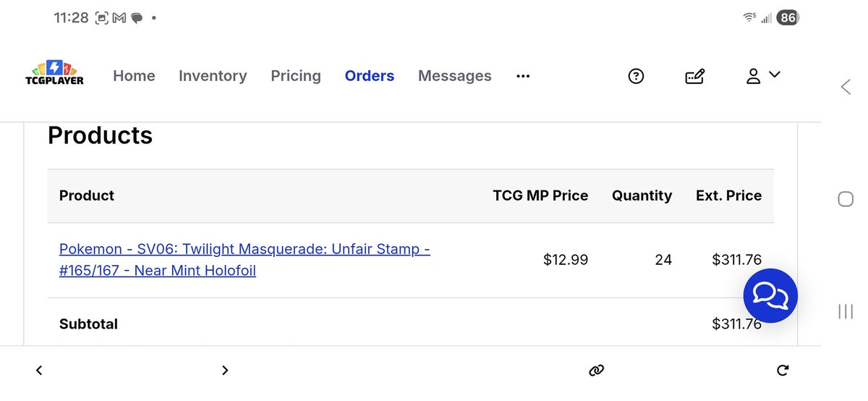
Task: Open the blue chat support bubble
Action: 770,295
